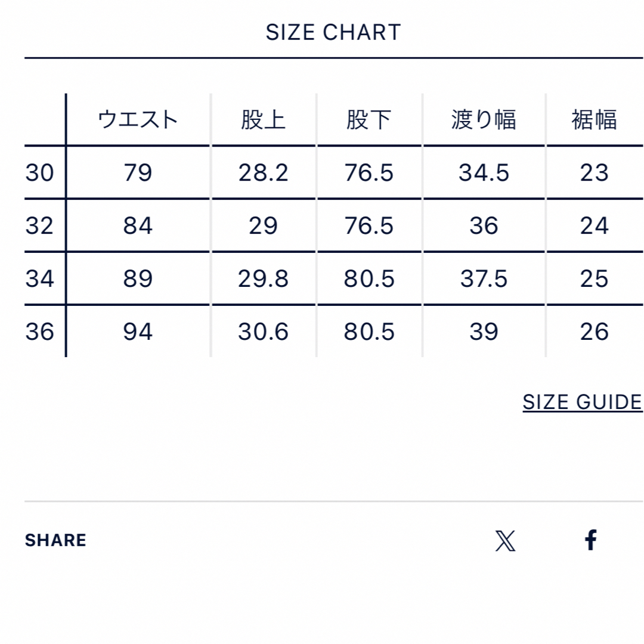Click the hem width 26 cell
Screen dimensions: 644x644
(x=595, y=332)
